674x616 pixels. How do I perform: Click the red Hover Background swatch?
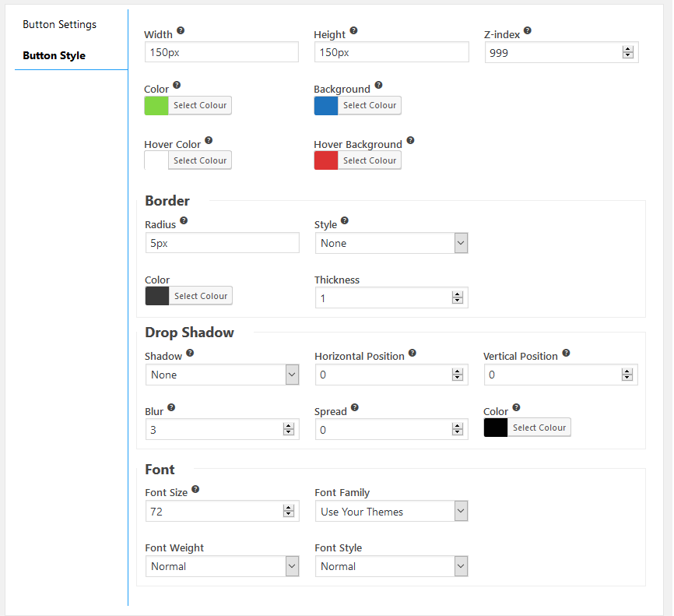click(326, 160)
